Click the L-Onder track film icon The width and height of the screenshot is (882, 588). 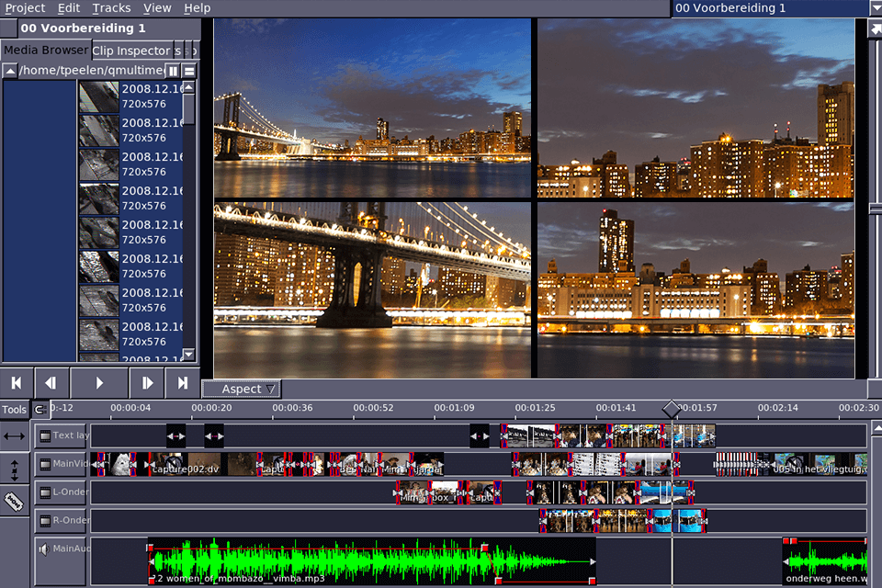coord(44,492)
